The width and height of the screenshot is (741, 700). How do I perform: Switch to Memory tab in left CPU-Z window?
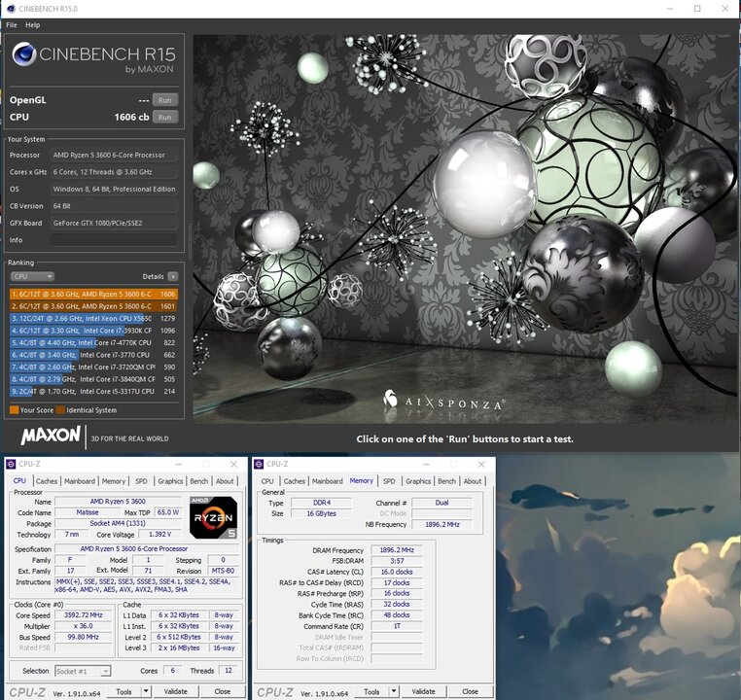tap(114, 481)
